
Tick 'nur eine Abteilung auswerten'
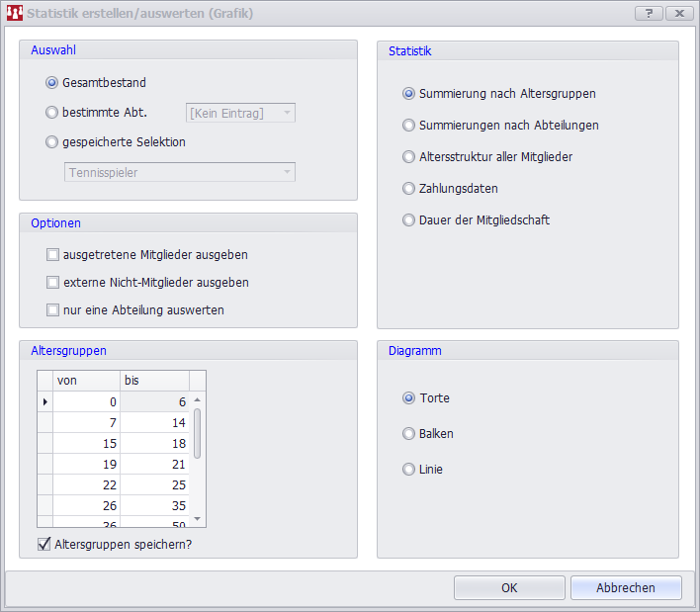[53, 310]
